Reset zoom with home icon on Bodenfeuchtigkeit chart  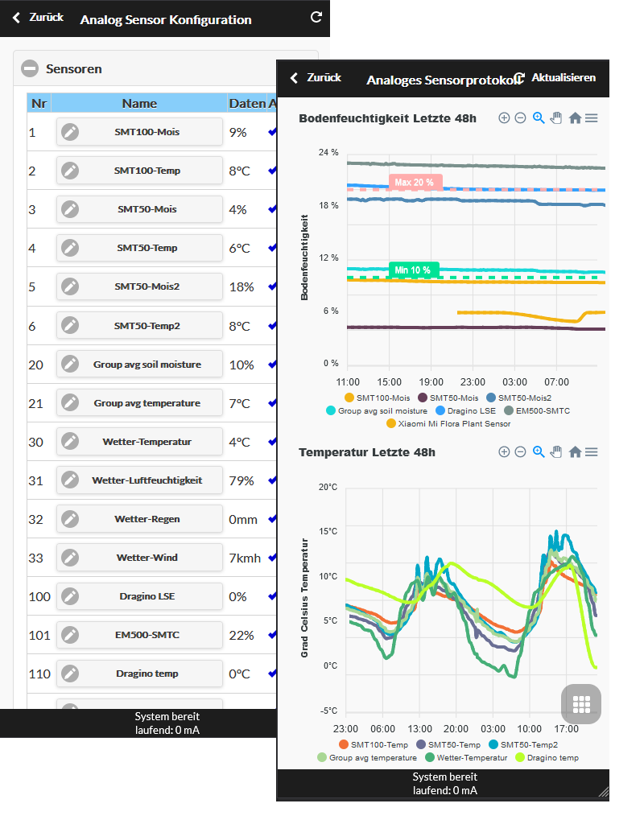(x=575, y=118)
